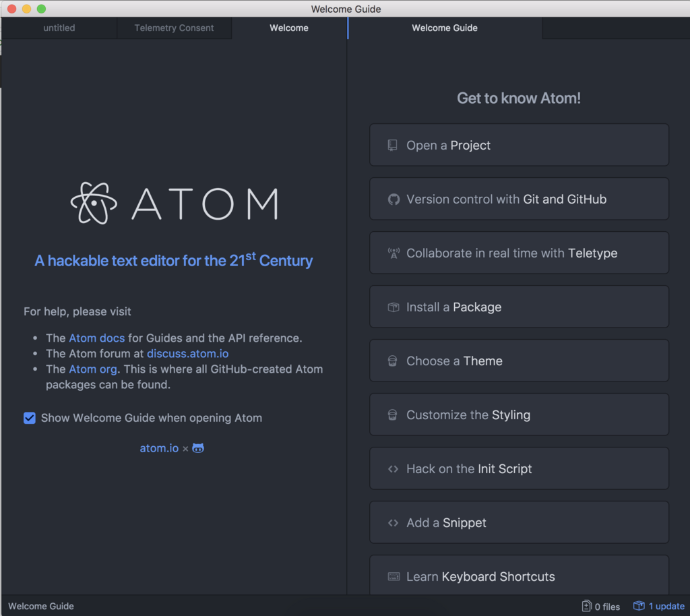Click the files diff icon in status bar
Viewport: 690px width, 616px height.
(x=586, y=607)
